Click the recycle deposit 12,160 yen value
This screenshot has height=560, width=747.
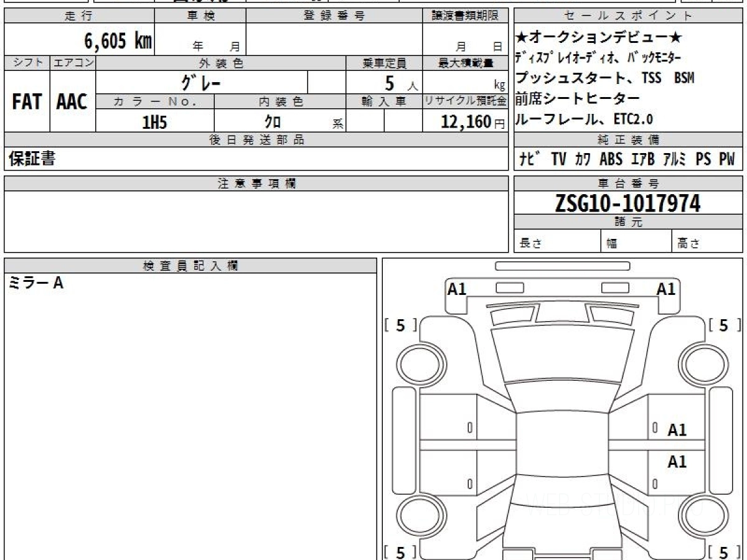(x=466, y=122)
